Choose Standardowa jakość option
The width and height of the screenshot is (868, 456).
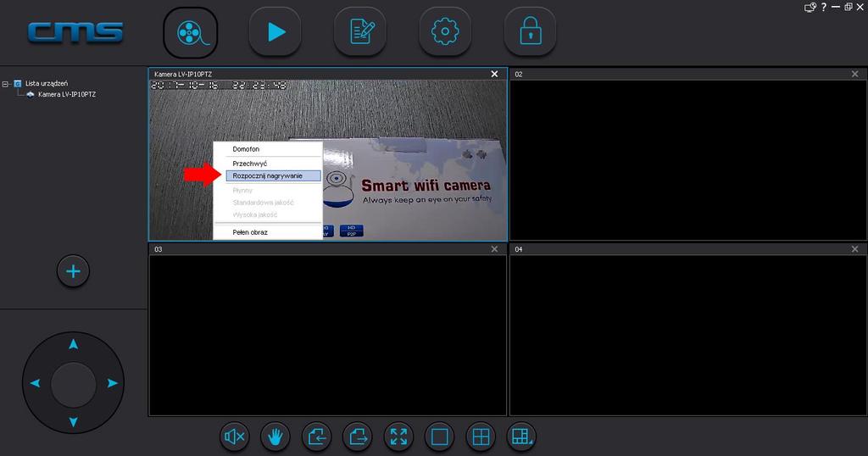(x=263, y=203)
